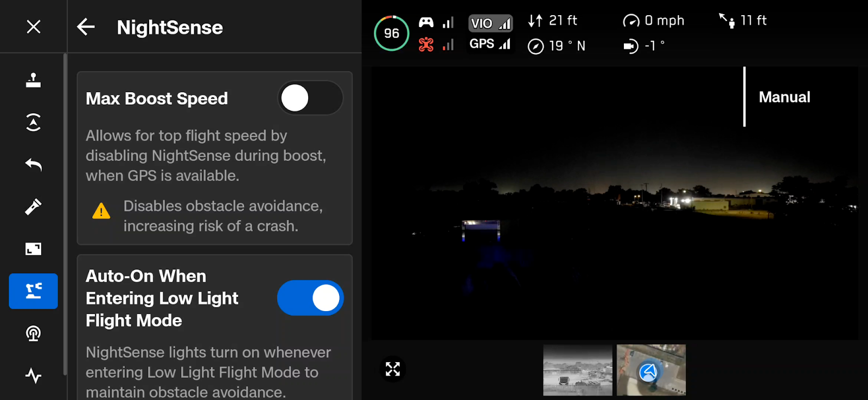
Task: Switch to the thermal camera thumbnail
Action: click(578, 370)
